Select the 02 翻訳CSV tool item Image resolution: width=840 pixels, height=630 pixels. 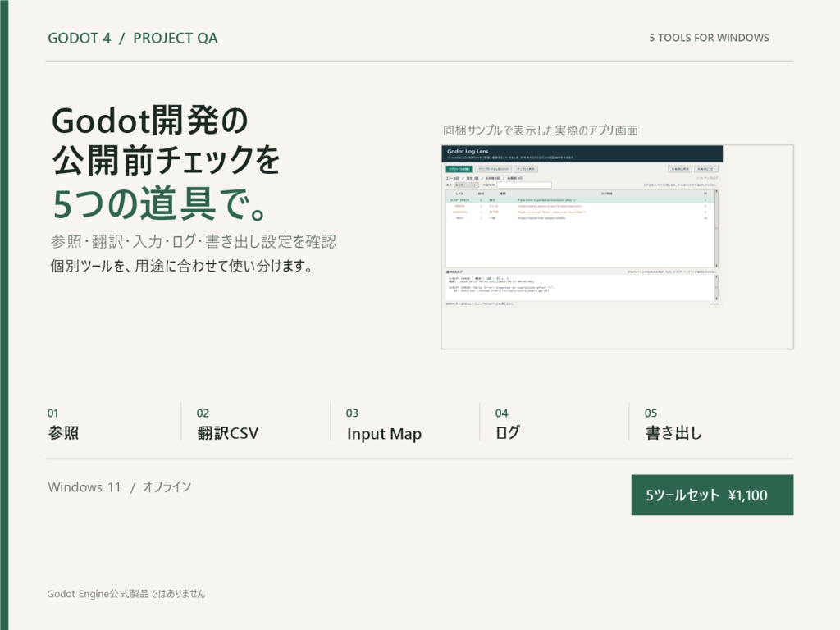pyautogui.click(x=227, y=423)
